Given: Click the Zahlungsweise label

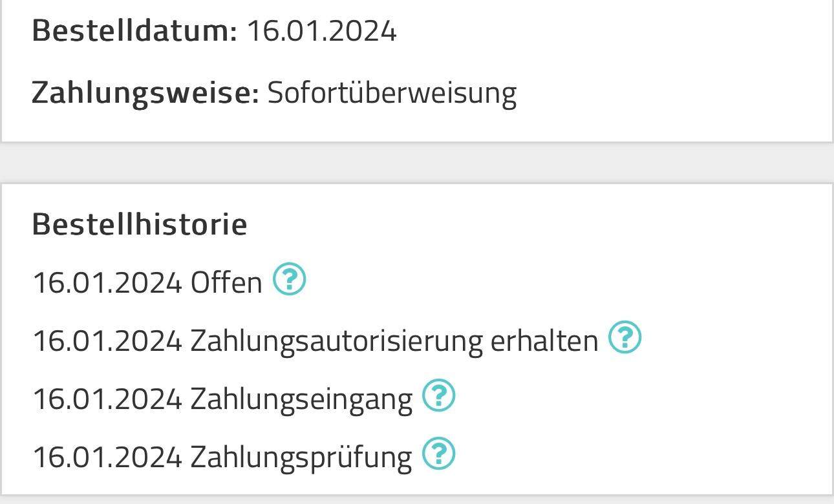Looking at the screenshot, I should 145,92.
